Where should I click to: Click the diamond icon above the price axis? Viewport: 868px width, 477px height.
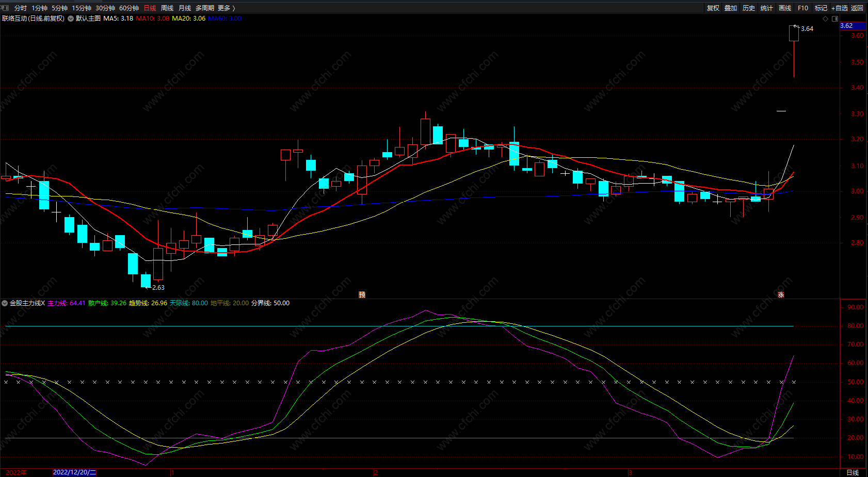(x=825, y=19)
